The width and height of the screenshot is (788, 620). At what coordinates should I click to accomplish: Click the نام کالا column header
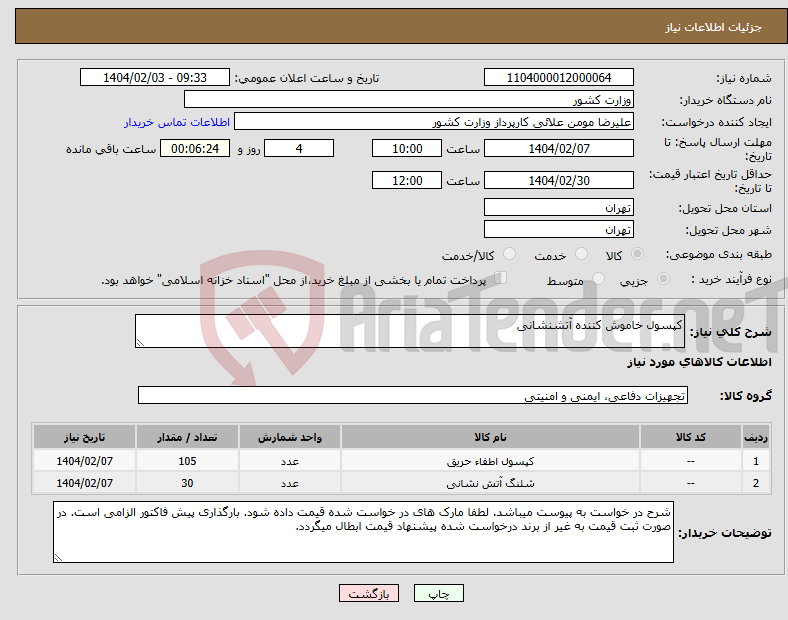(x=490, y=437)
